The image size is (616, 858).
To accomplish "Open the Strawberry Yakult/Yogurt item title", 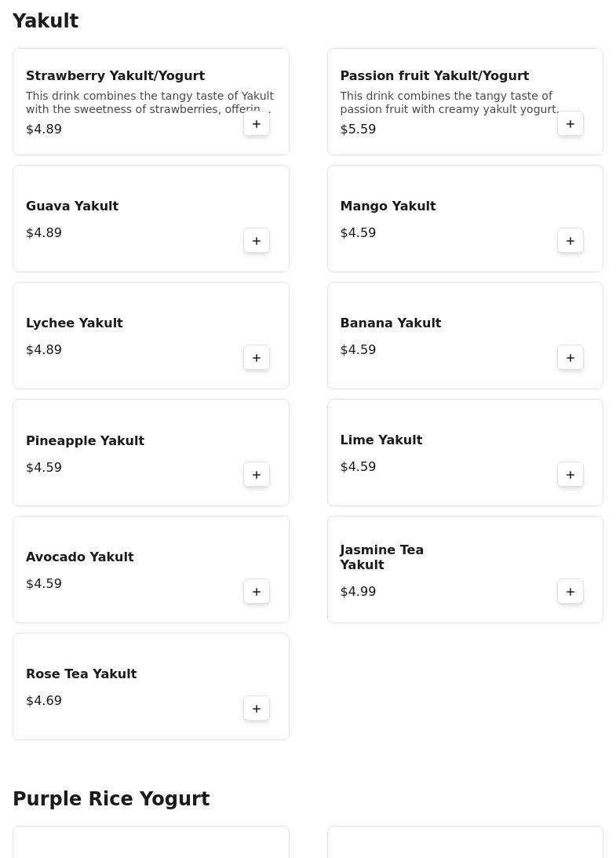I will pyautogui.click(x=115, y=76).
